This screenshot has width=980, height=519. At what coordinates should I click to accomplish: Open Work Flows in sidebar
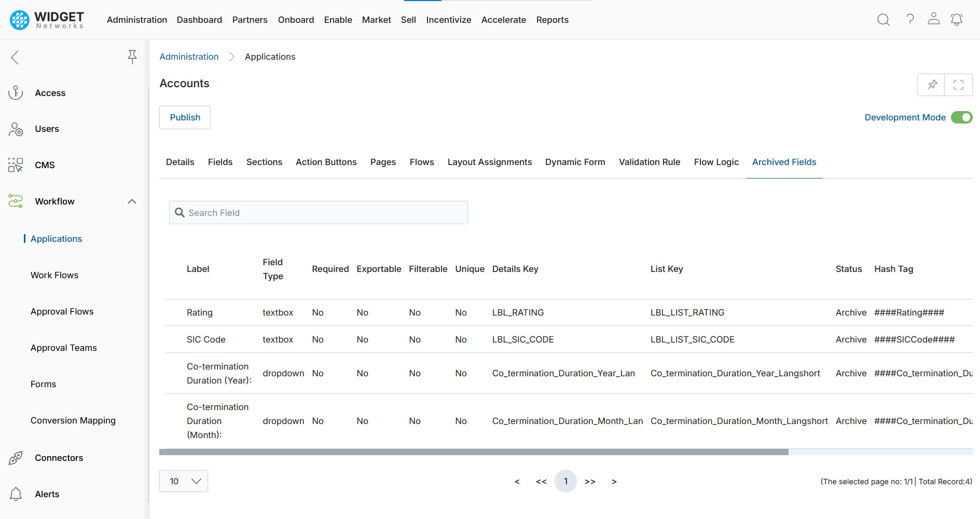54,275
